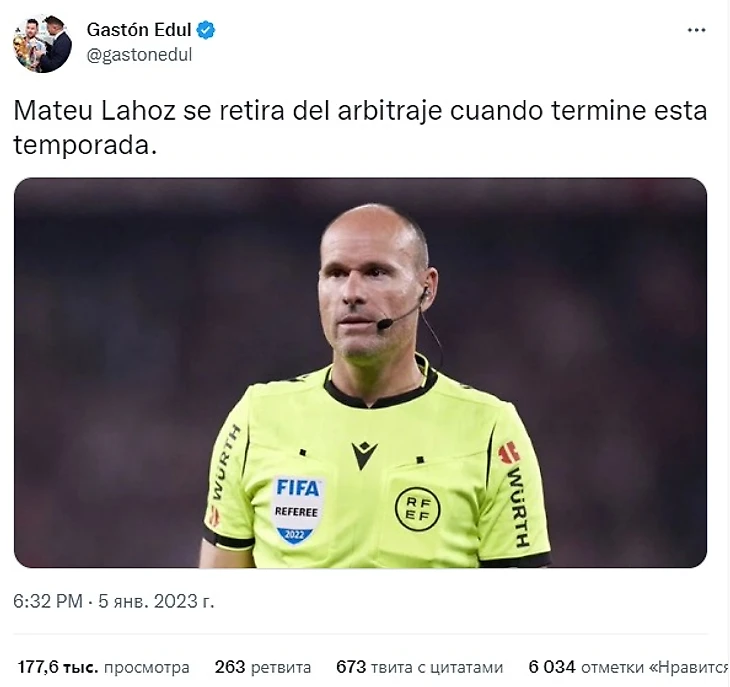Open the referee photo attached to tweet

[x=360, y=372]
